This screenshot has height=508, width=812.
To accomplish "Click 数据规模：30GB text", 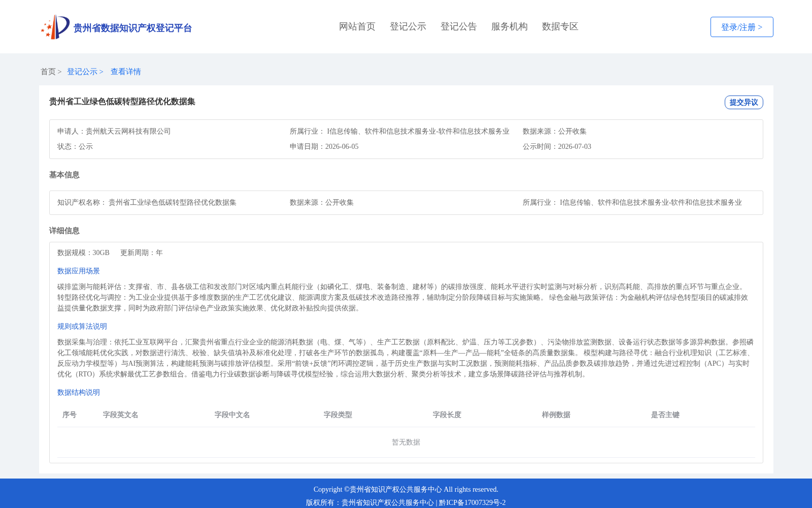I will pyautogui.click(x=83, y=252).
